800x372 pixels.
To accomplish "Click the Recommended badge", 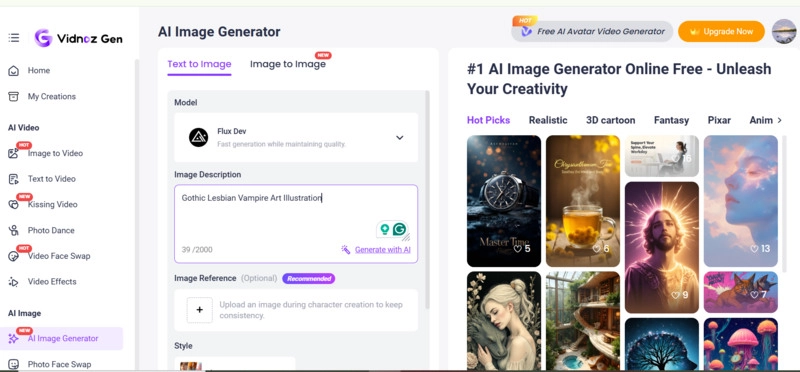I will [x=309, y=279].
